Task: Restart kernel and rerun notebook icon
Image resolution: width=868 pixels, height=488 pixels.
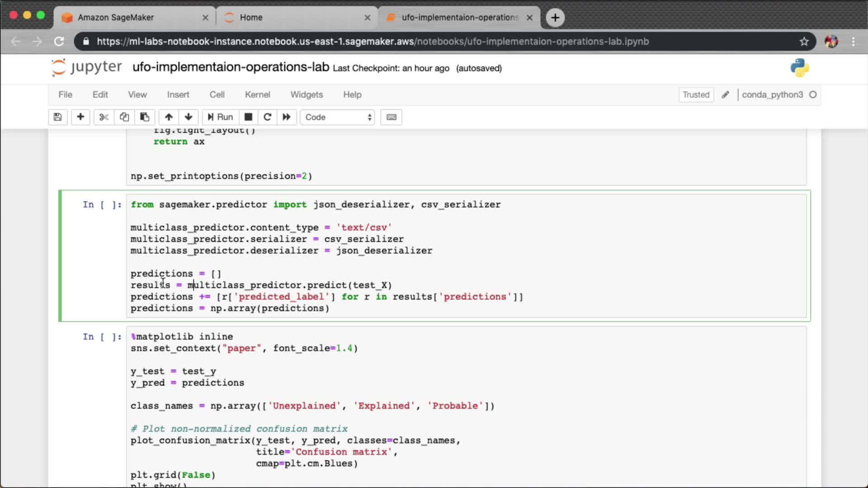Action: pos(287,117)
